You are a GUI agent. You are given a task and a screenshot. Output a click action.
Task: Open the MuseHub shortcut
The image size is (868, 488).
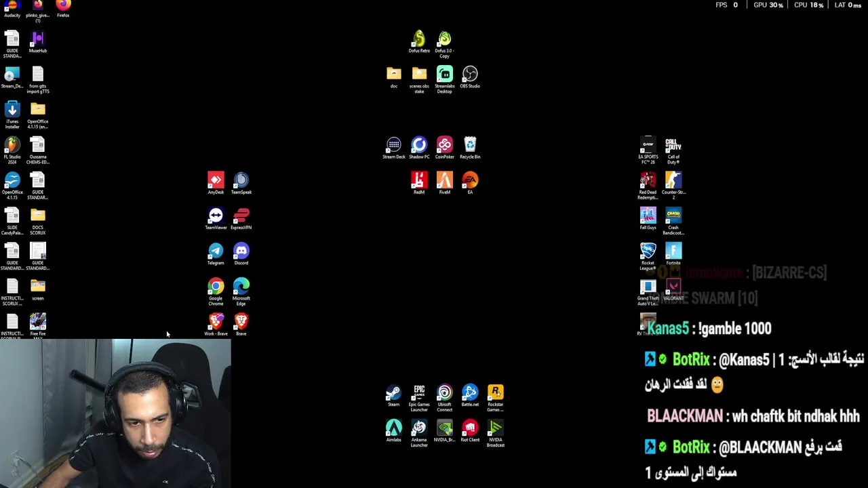[x=37, y=42]
